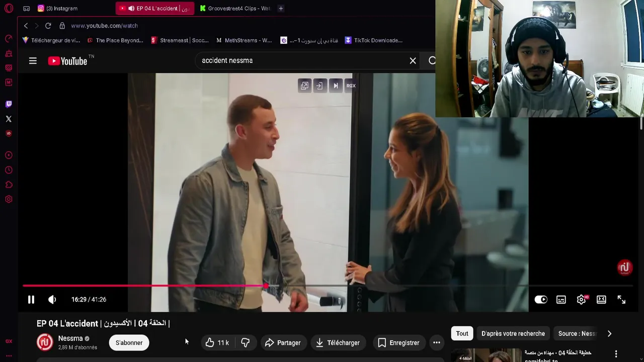Reload the YouTube page
This screenshot has width=644, height=362.
point(48,26)
